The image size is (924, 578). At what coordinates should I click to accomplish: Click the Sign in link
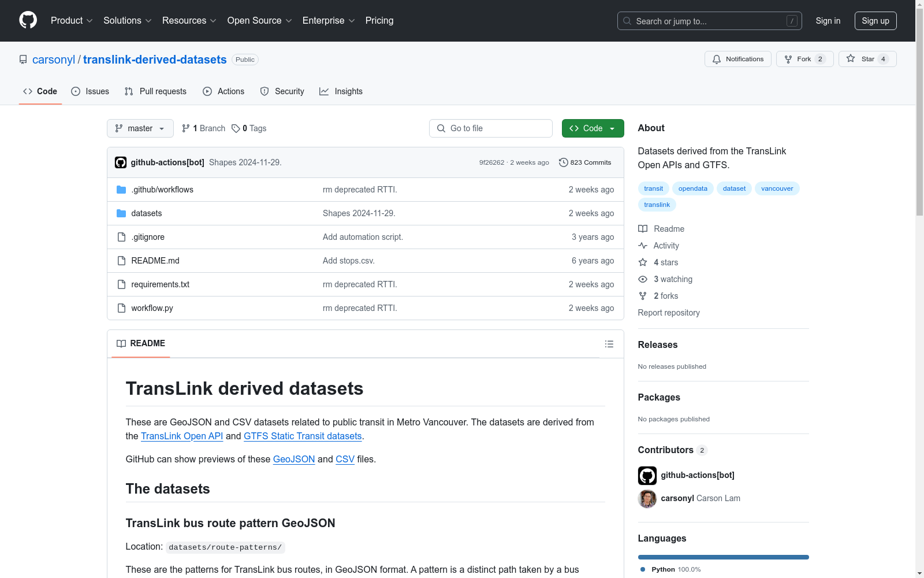pyautogui.click(x=828, y=21)
